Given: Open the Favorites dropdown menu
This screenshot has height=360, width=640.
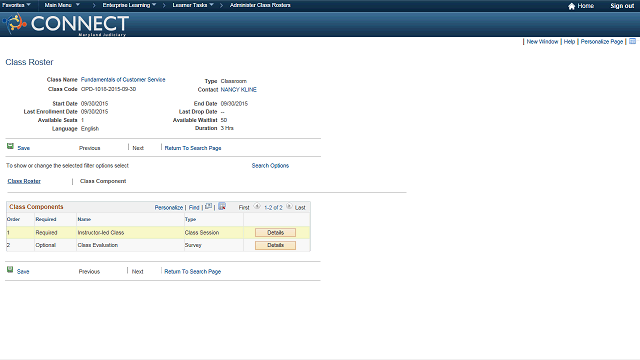Looking at the screenshot, I should tap(16, 5).
